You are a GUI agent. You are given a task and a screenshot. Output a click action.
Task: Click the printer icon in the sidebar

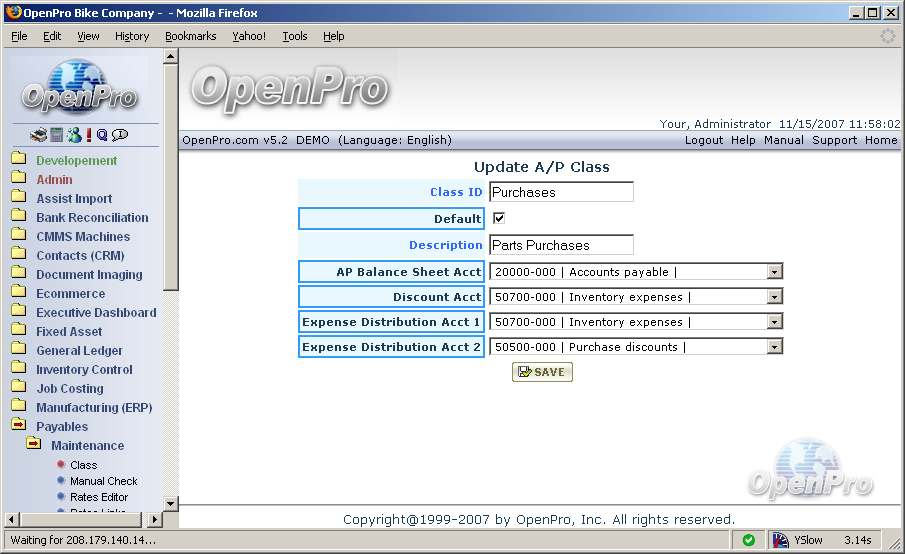[x=38, y=135]
